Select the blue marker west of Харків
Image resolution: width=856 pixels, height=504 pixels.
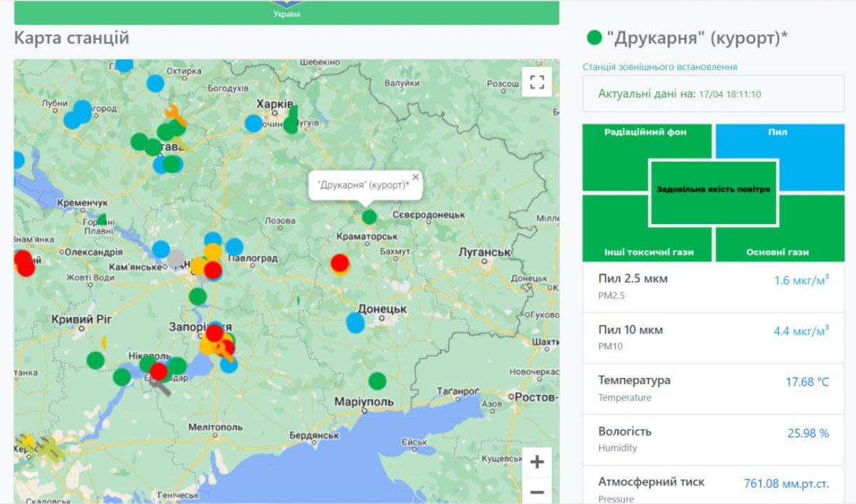(x=253, y=123)
